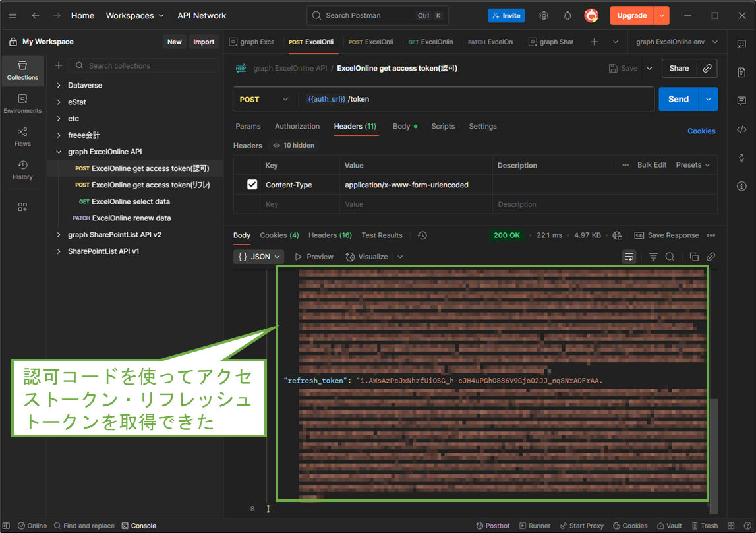756x533 pixels.
Task: Switch to the Authorization tab
Action: [297, 127]
